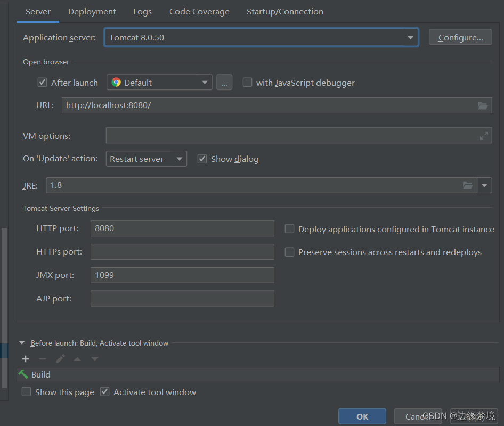Viewport: 504px width, 426px height.
Task: Edit Before launch task pencil icon
Action: (60, 358)
